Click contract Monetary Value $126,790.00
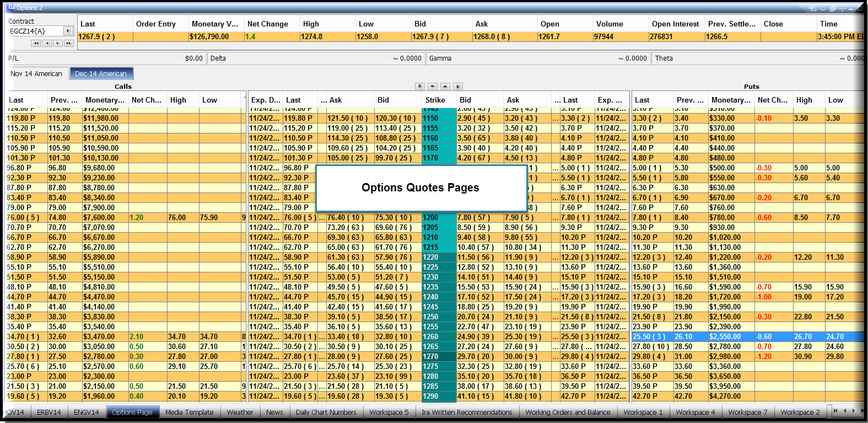 (216, 36)
